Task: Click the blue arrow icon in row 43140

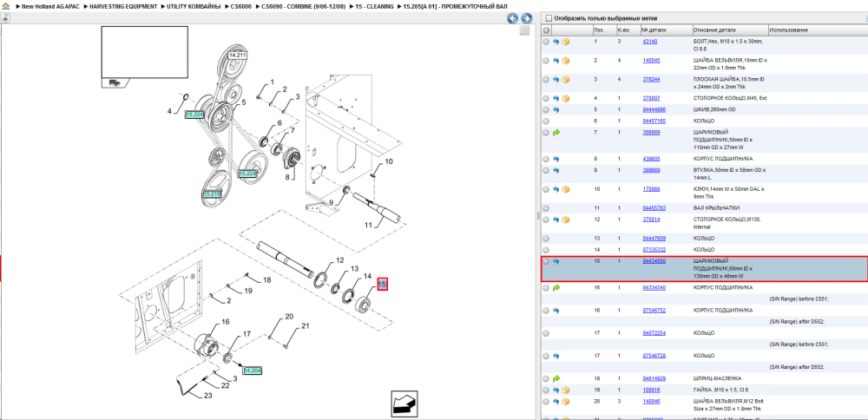Action: point(556,42)
